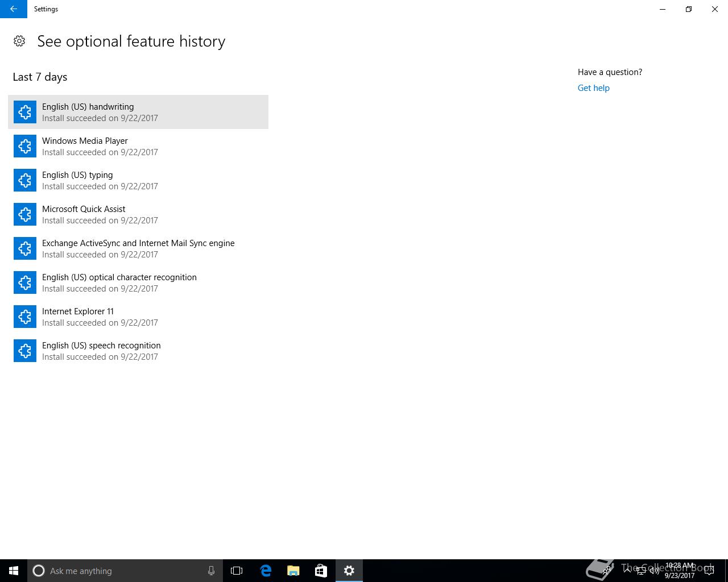Click the gear icon beside page title
This screenshot has height=582, width=728.
pyautogui.click(x=19, y=41)
